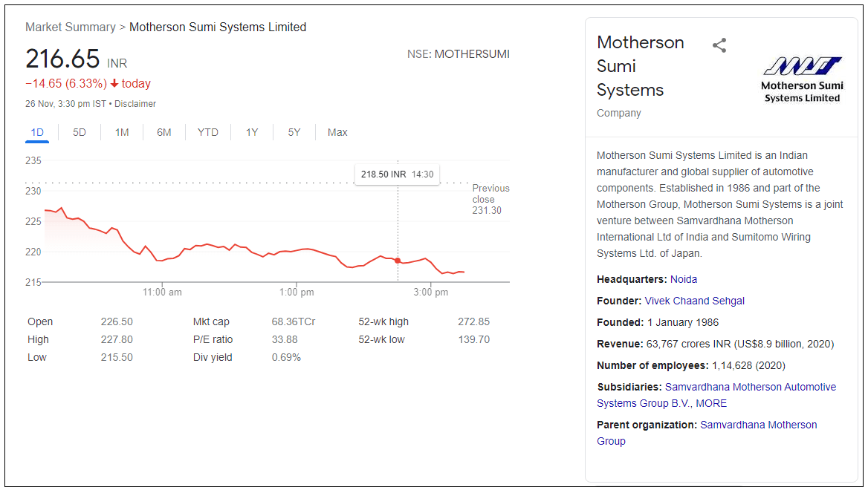
Task: Click the 215 y-axis label
Action: [x=33, y=282]
